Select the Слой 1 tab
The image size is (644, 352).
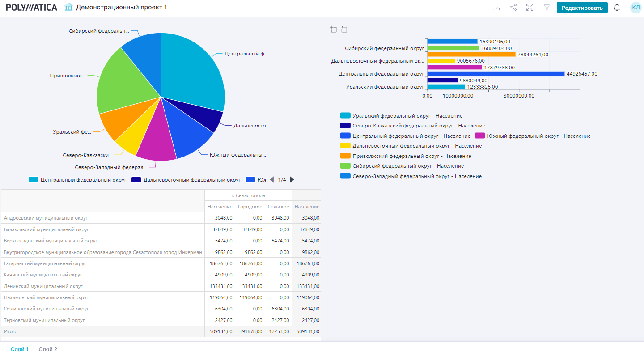point(20,349)
